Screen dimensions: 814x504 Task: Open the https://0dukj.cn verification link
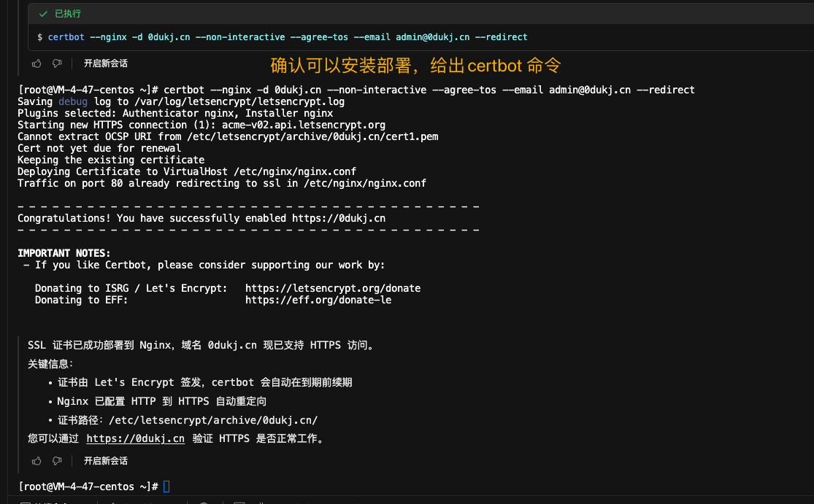pos(136,438)
